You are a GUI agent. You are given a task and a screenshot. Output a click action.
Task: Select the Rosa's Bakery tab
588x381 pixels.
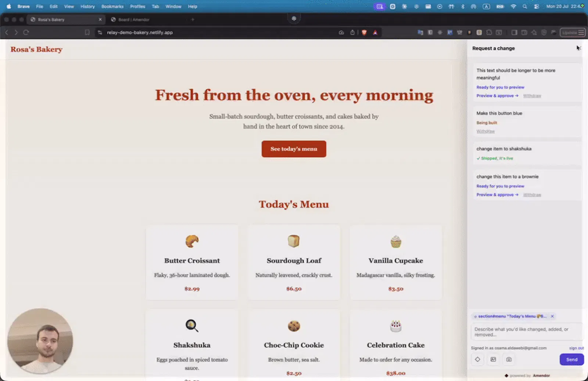point(66,19)
